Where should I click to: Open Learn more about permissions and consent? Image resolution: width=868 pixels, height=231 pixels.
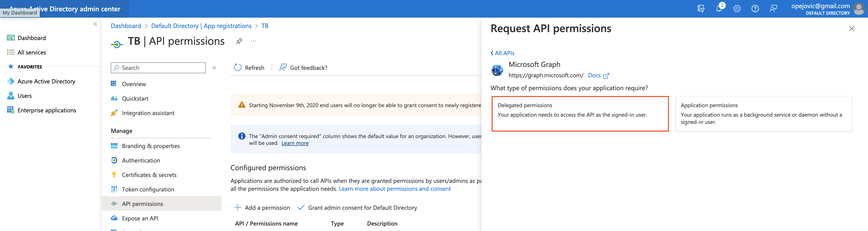tap(395, 189)
